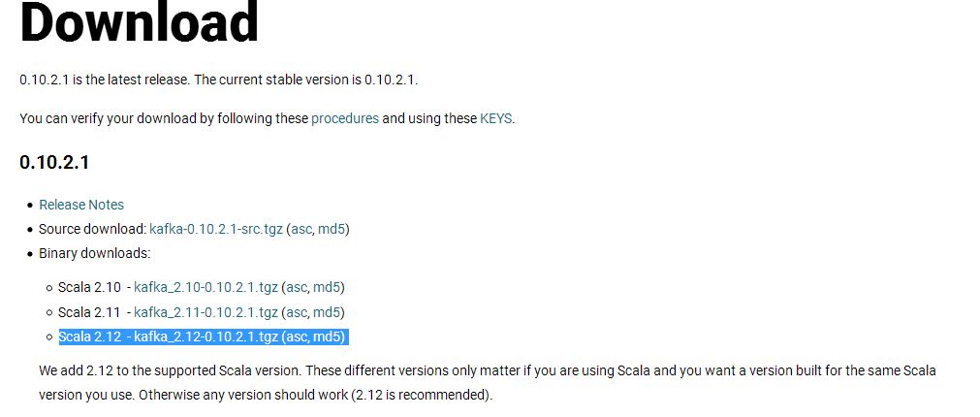Open asc signature for Scala 2.10 binary

click(x=297, y=287)
